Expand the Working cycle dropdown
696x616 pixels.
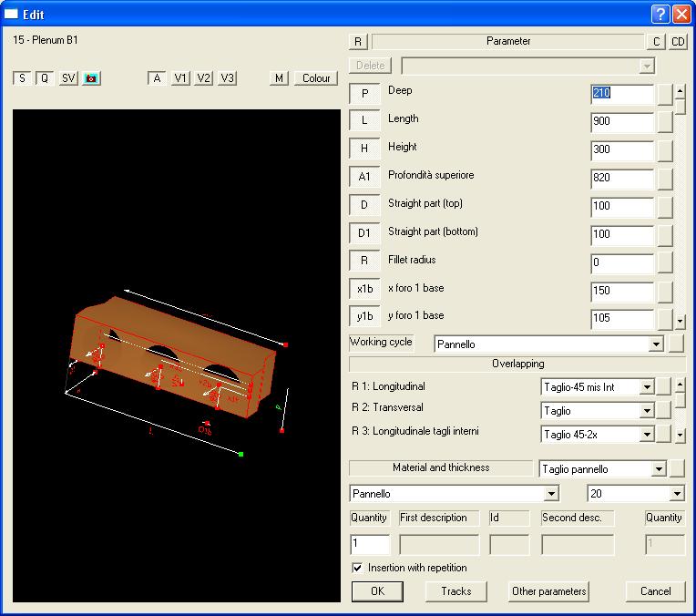(x=655, y=344)
